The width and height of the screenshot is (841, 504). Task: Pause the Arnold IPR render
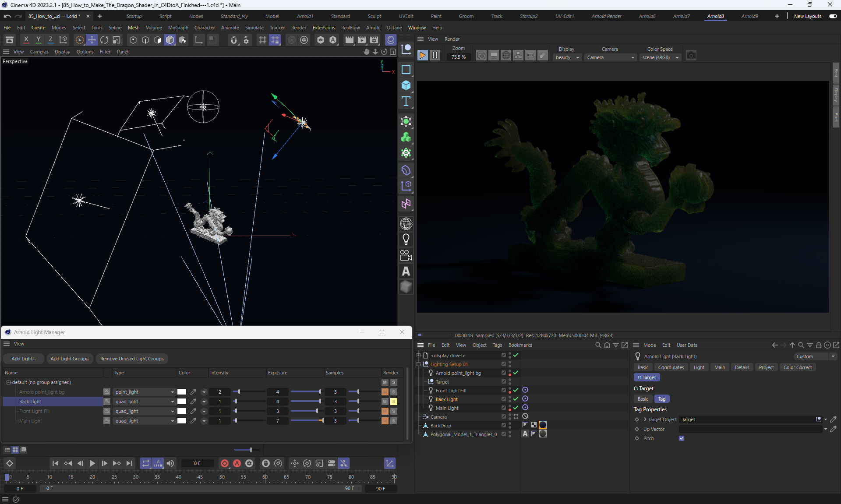click(435, 55)
